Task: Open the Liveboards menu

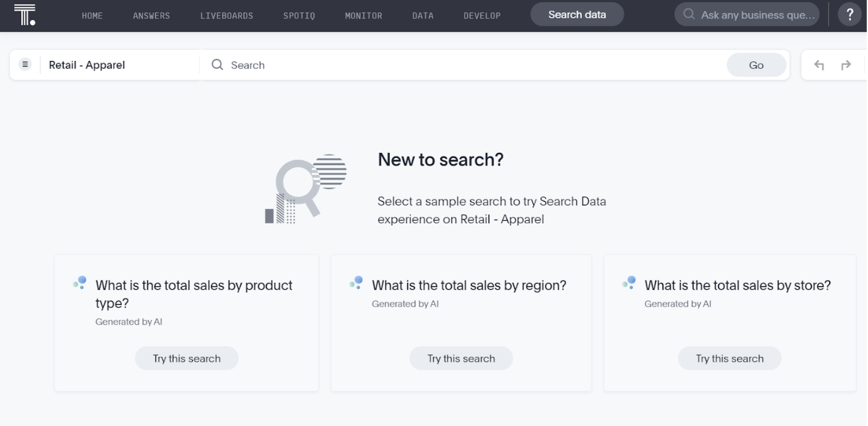Action: tap(227, 16)
